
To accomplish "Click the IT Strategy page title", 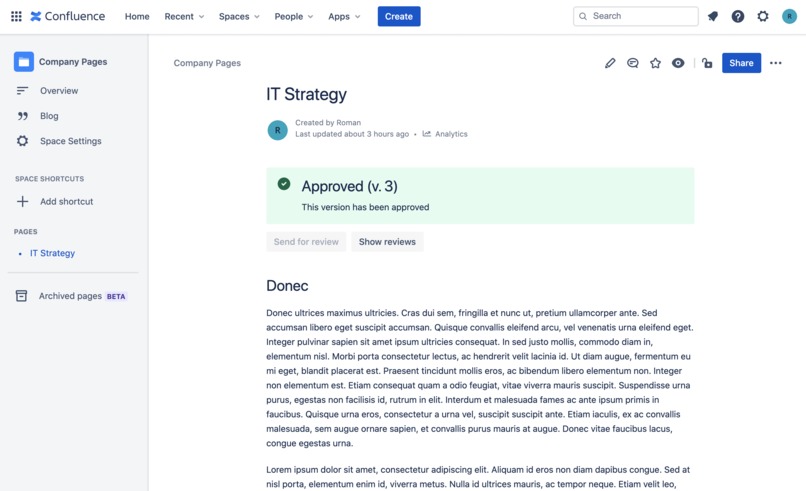I will pos(306,94).
